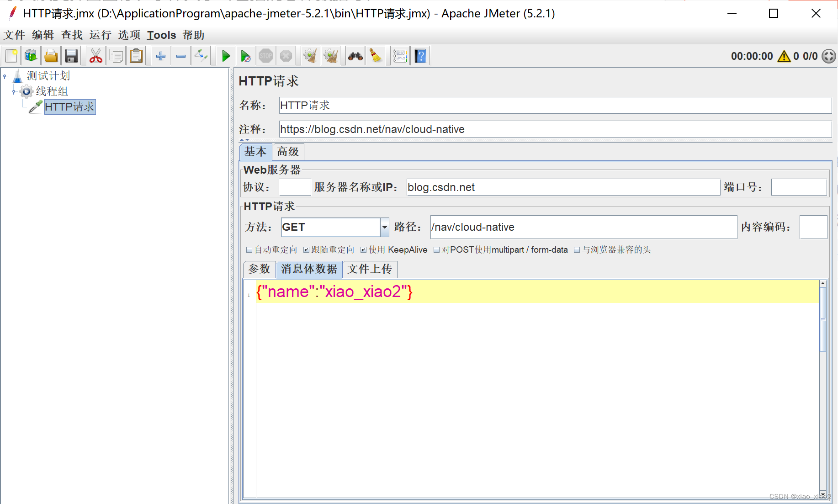Image resolution: width=838 pixels, height=504 pixels.
Task: Click the Clear results broom icon
Action: (311, 56)
